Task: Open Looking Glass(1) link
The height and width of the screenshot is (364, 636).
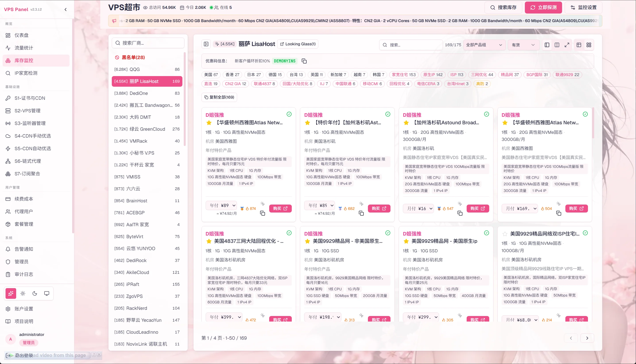Action: click(x=298, y=44)
